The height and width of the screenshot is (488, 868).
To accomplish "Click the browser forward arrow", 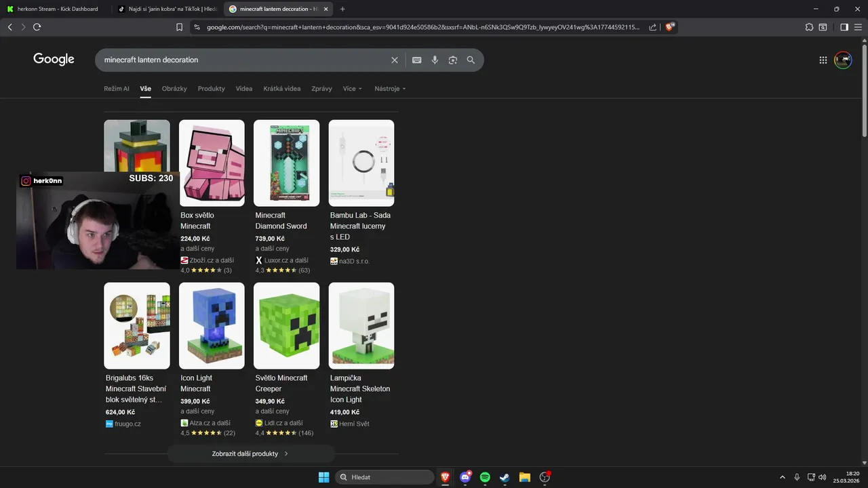I will point(23,27).
